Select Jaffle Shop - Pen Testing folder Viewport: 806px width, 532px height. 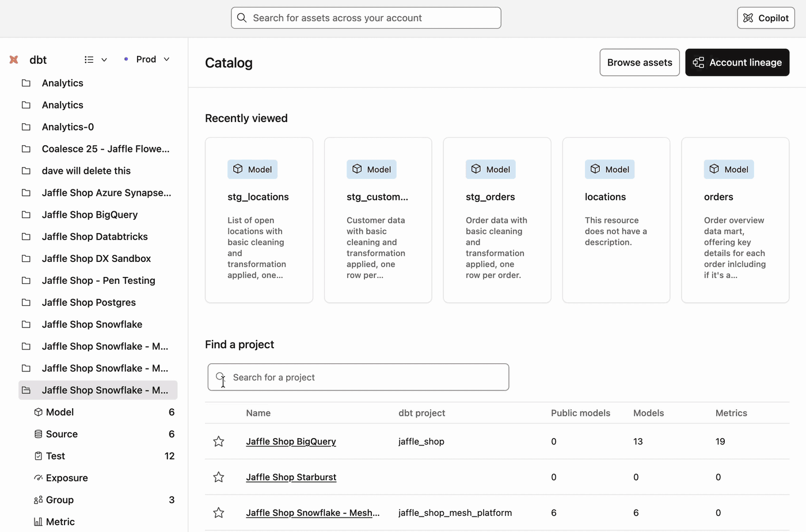coord(98,280)
